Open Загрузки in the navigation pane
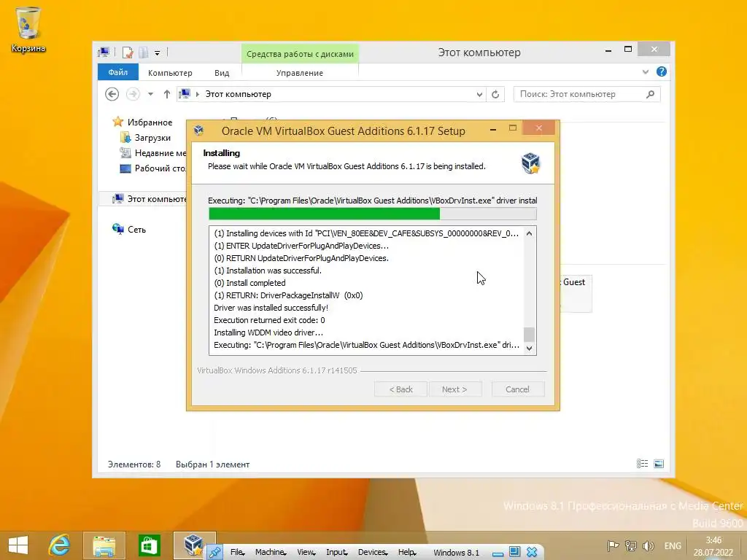This screenshot has height=560, width=747. click(152, 138)
